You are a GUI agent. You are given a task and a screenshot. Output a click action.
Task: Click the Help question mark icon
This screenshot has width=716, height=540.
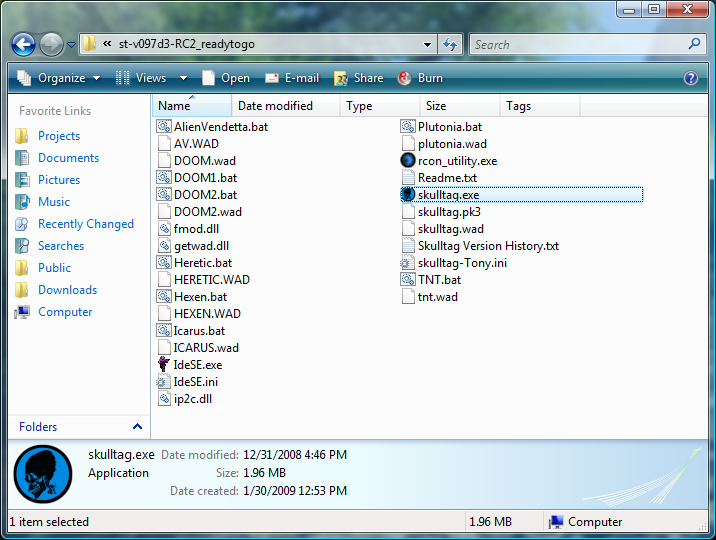pyautogui.click(x=691, y=78)
